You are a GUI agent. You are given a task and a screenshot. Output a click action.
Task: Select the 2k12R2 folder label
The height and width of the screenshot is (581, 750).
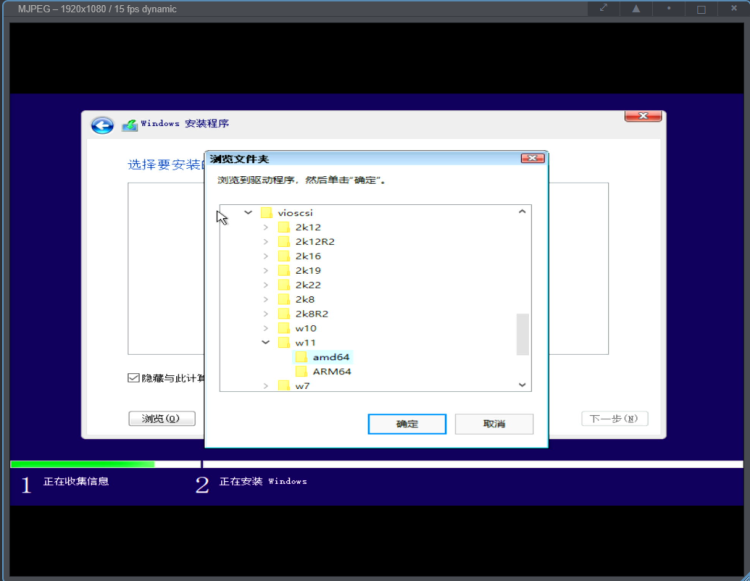coord(315,242)
